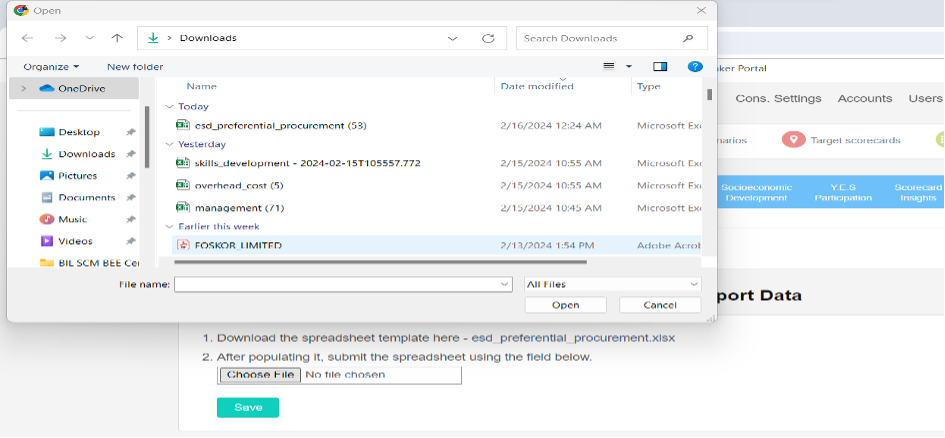This screenshot has width=945, height=438.
Task: Open Accounts in portal menu
Action: 865,98
